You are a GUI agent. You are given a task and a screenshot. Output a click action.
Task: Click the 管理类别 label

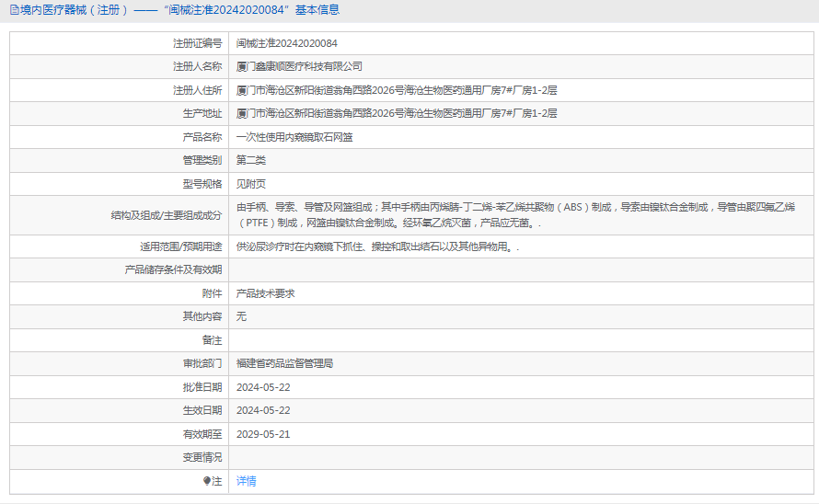click(202, 160)
